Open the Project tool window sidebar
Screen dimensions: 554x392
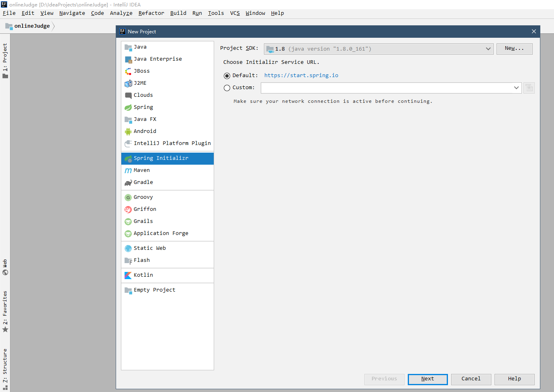click(5, 61)
